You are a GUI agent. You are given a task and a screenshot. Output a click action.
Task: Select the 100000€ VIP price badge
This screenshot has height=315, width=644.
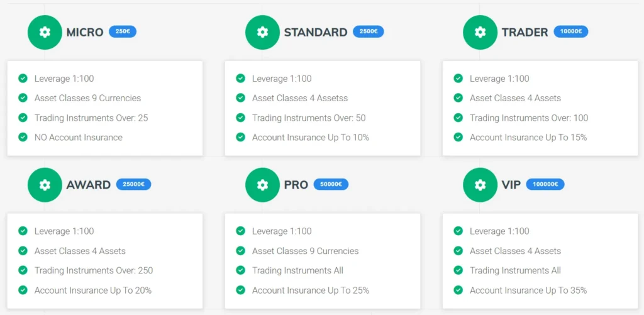(545, 184)
